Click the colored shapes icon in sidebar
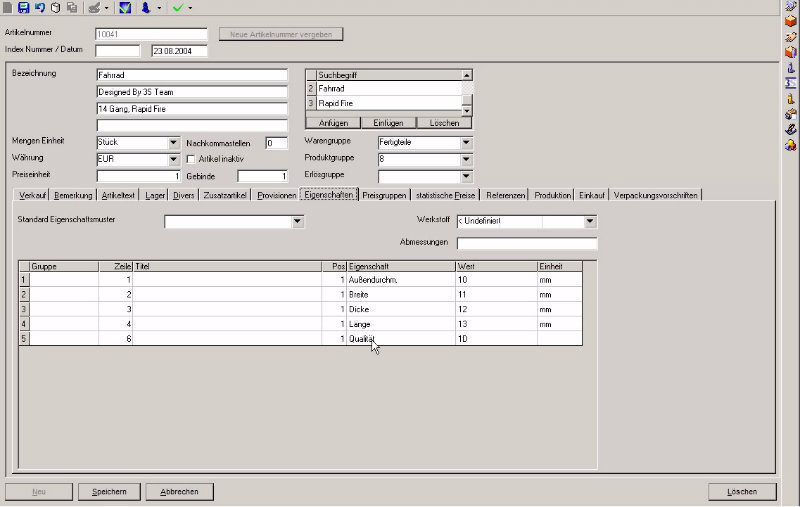800x507 pixels. [790, 145]
